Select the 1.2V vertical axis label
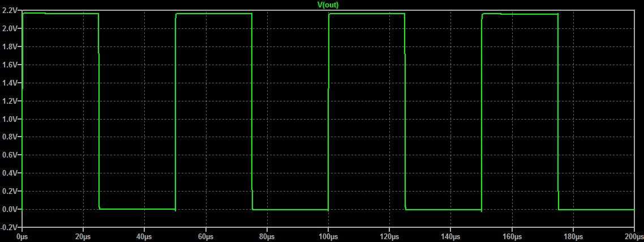The image size is (644, 242). point(10,101)
